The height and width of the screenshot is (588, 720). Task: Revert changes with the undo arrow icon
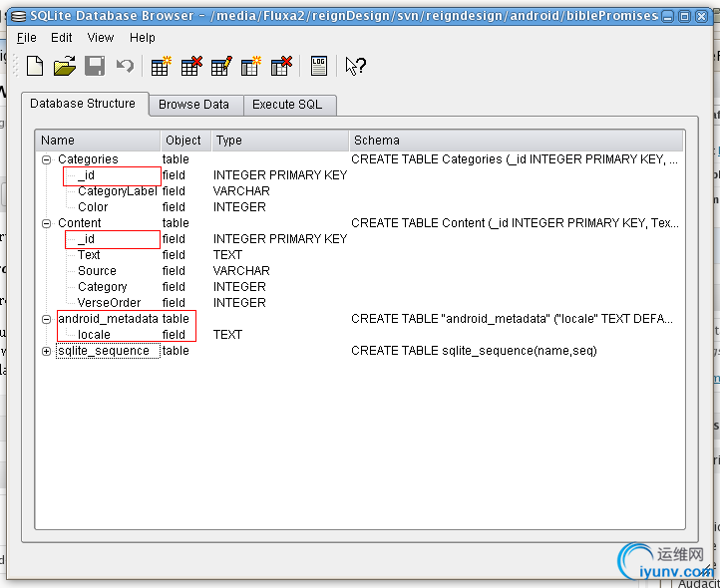point(125,66)
